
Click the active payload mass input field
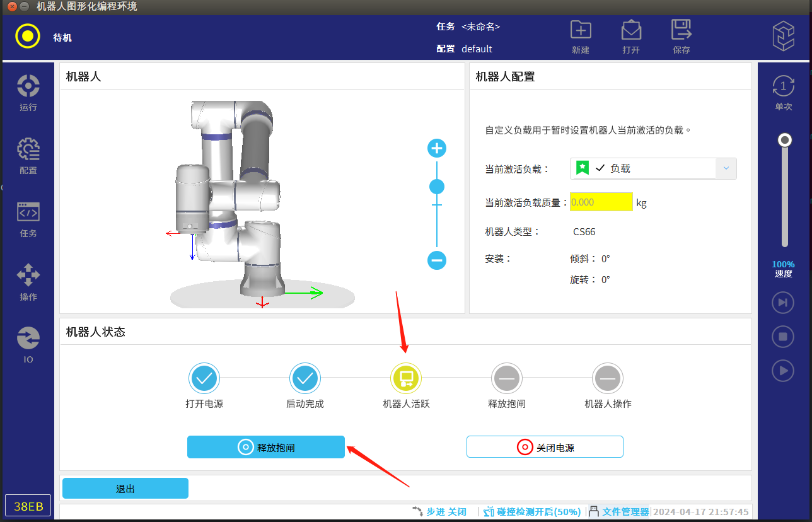(x=601, y=202)
